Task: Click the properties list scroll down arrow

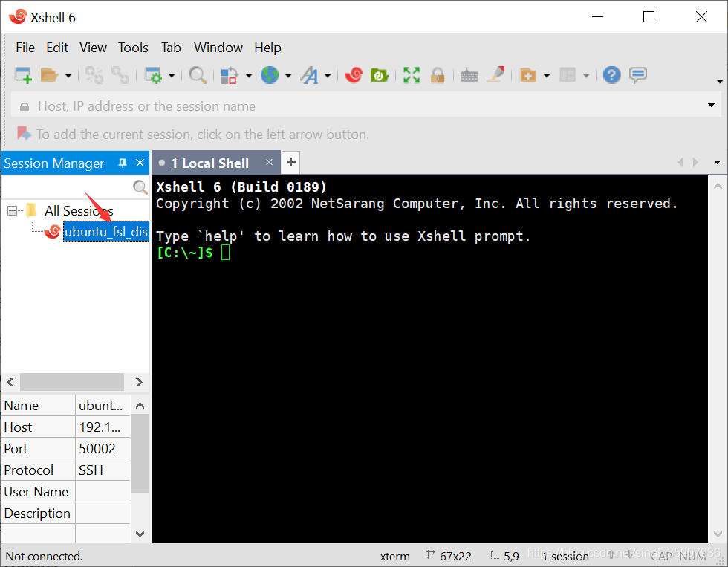Action: (140, 533)
